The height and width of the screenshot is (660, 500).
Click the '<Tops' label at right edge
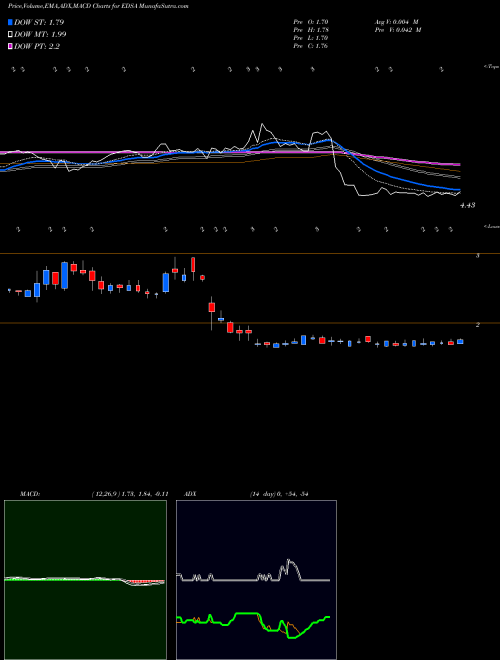tap(492, 67)
